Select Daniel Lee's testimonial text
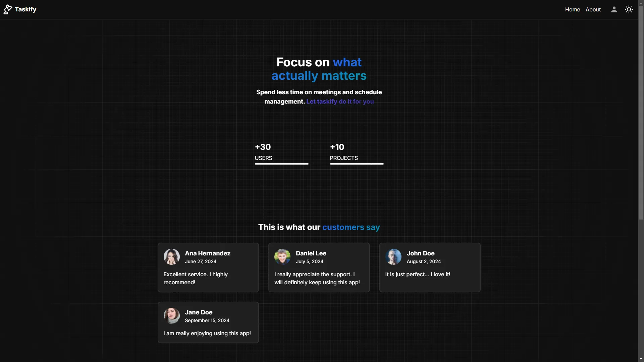Screen dimensions: 644x362 (317, 279)
